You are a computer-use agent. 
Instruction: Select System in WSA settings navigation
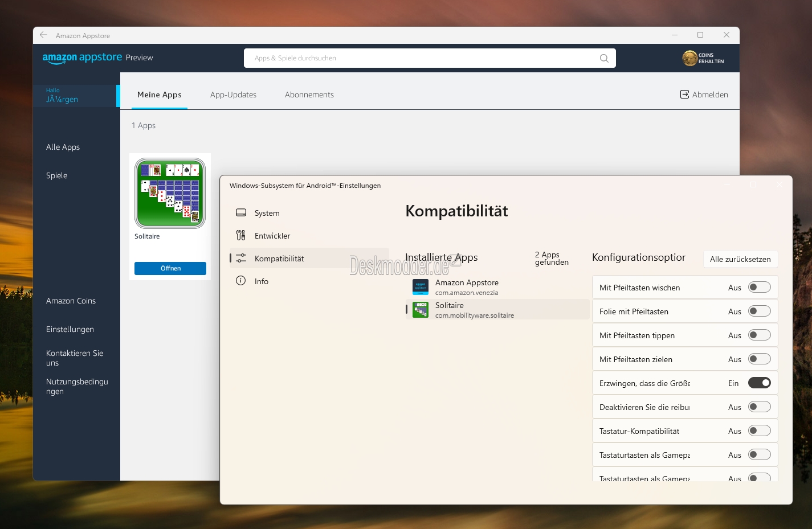[x=310, y=213]
